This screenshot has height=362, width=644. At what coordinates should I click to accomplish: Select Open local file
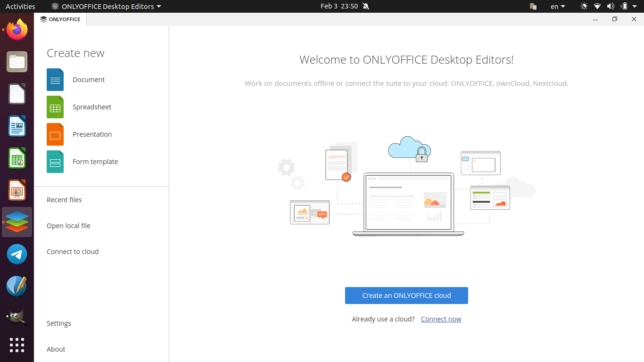[x=68, y=226]
